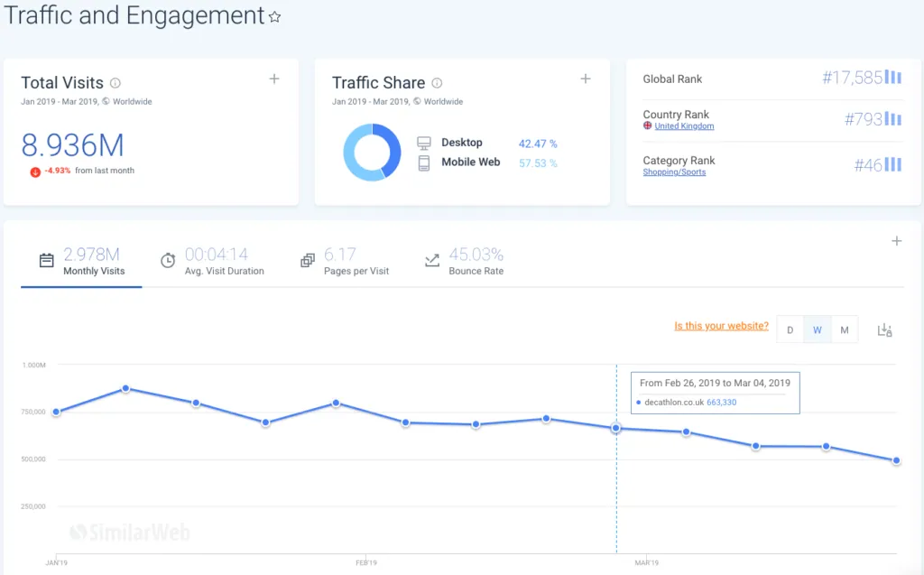
Task: Switch chart granularity to M (monthly)
Action: [845, 330]
